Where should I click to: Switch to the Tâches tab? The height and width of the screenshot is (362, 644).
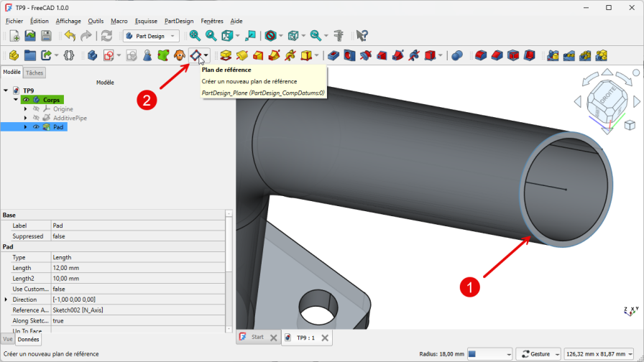pos(34,73)
